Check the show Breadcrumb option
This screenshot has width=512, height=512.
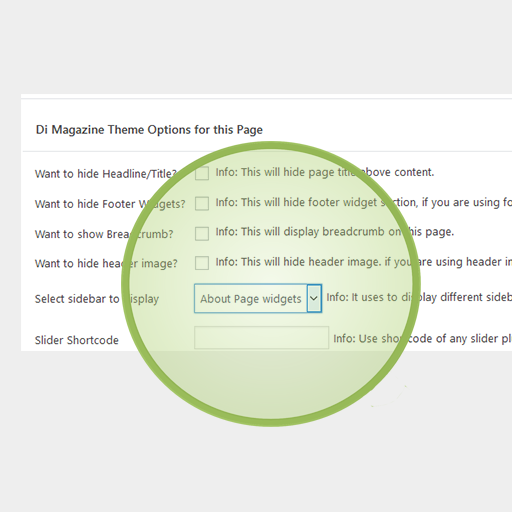coord(202,234)
